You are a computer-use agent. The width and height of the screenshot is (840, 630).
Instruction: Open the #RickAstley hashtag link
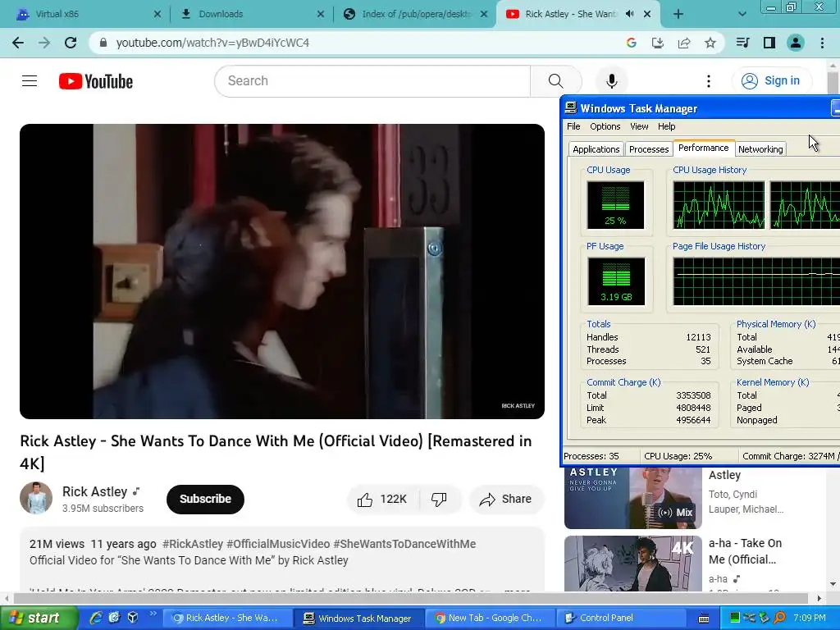click(x=192, y=544)
